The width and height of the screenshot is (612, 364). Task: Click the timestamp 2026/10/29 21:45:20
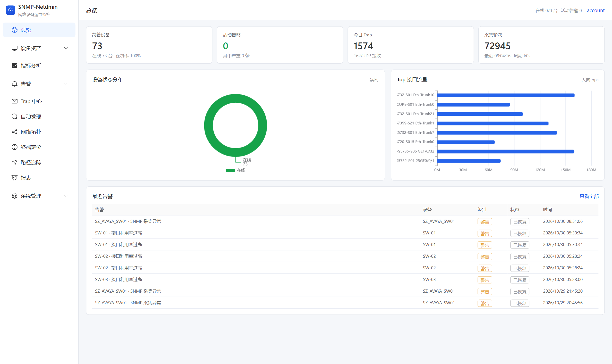(563, 291)
